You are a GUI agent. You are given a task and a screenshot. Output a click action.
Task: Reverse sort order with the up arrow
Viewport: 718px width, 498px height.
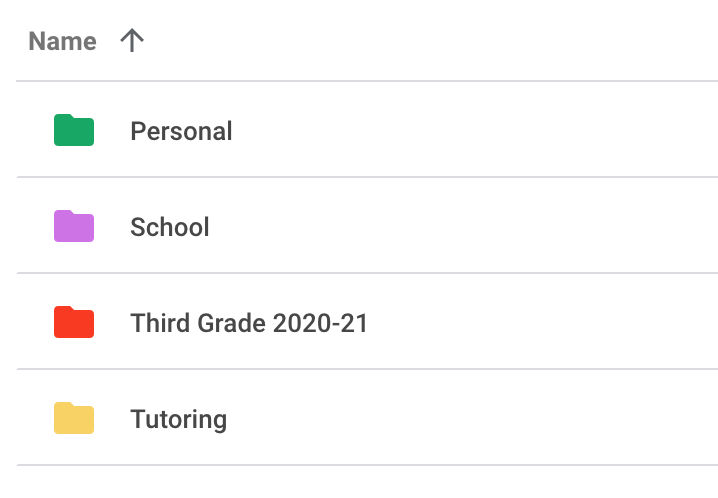tap(132, 41)
